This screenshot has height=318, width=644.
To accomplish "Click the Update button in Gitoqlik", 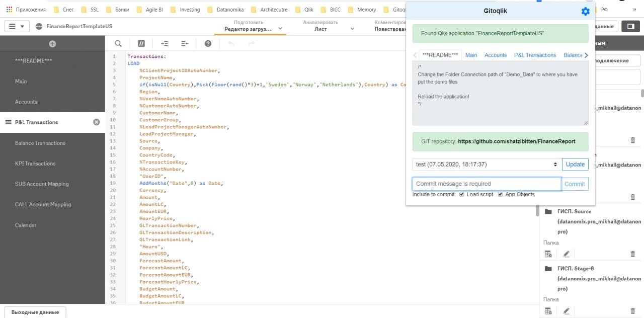I will pos(575,164).
